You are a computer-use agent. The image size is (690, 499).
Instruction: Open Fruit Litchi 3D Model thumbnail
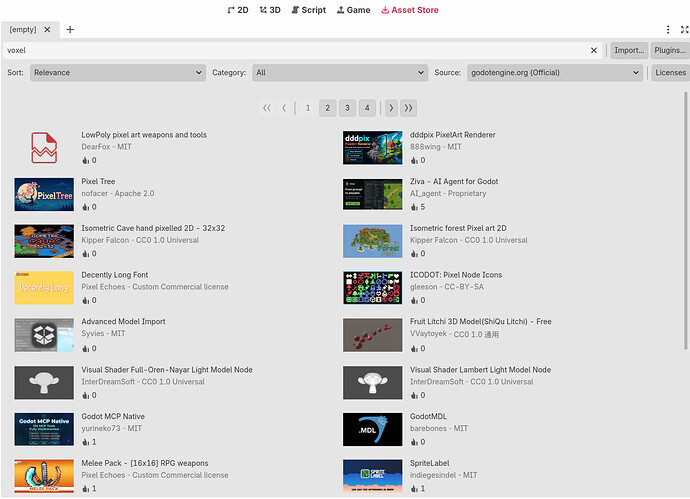pos(373,335)
